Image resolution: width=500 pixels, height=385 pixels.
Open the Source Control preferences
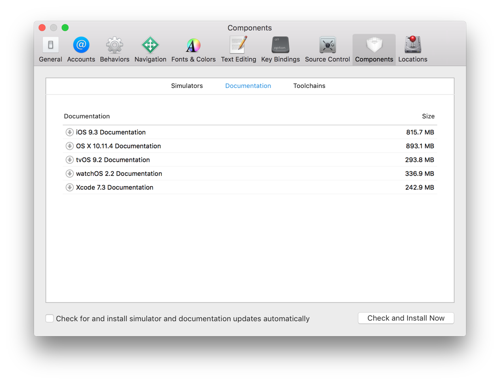coord(327,49)
